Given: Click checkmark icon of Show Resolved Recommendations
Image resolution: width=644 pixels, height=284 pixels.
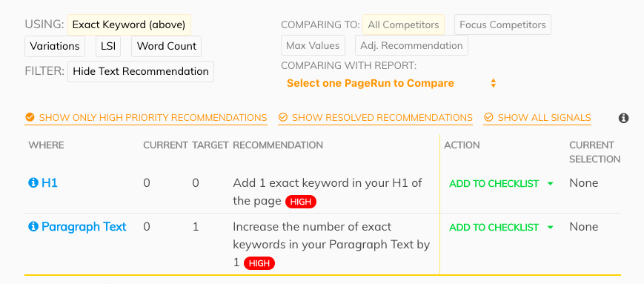Looking at the screenshot, I should coord(282,118).
